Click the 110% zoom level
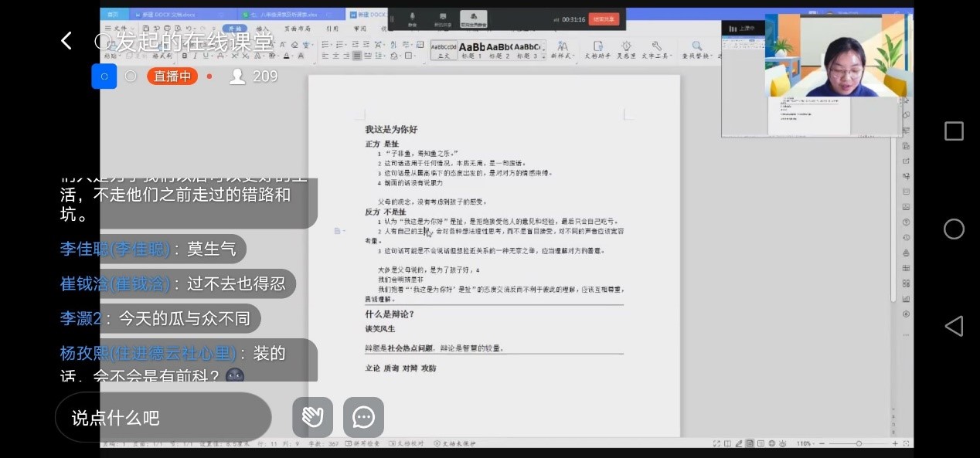The image size is (980, 458). pyautogui.click(x=804, y=443)
